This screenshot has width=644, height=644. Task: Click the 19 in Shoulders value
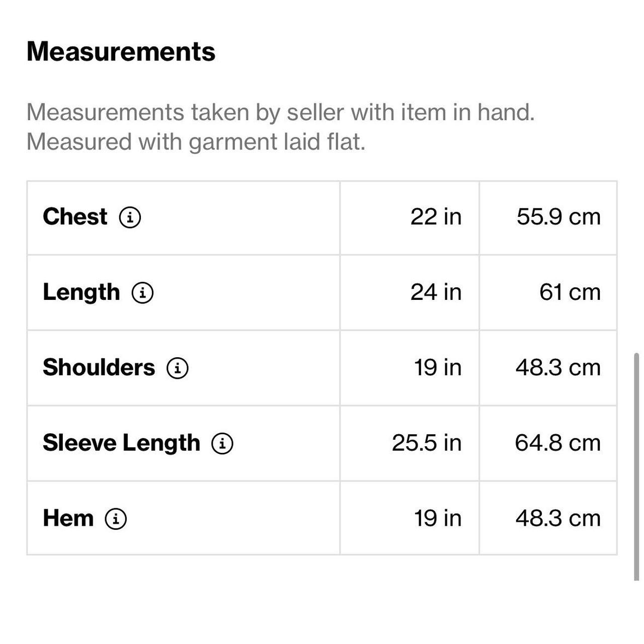(438, 368)
